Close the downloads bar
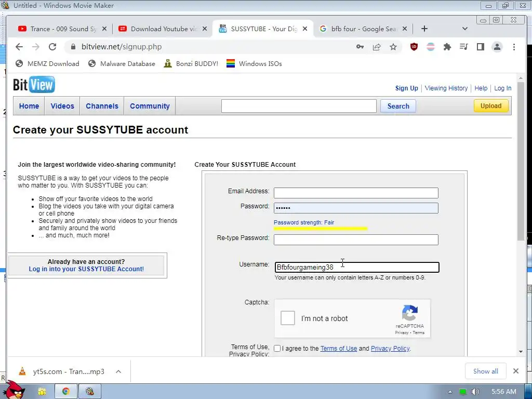 click(516, 371)
